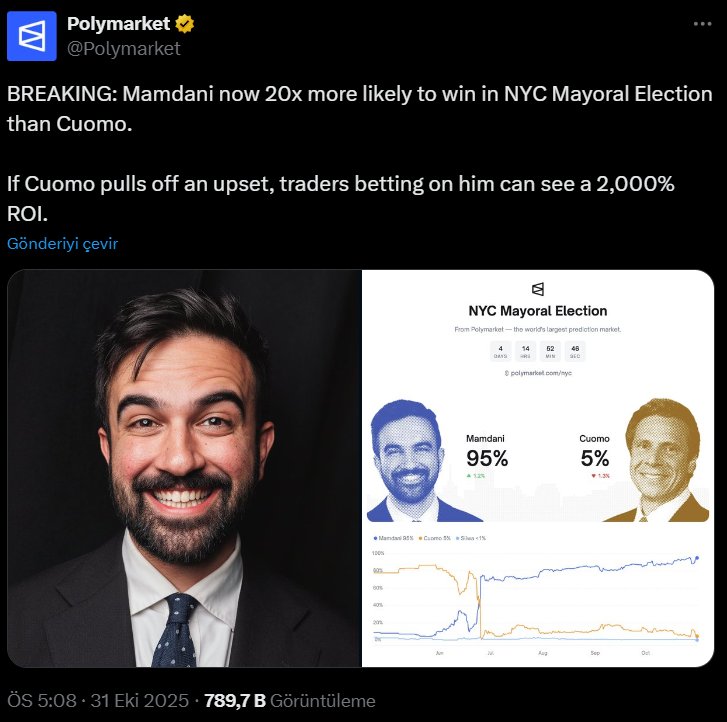Click the Polymarket logo atop the infographic
Screen dimensions: 727x722
click(x=538, y=289)
